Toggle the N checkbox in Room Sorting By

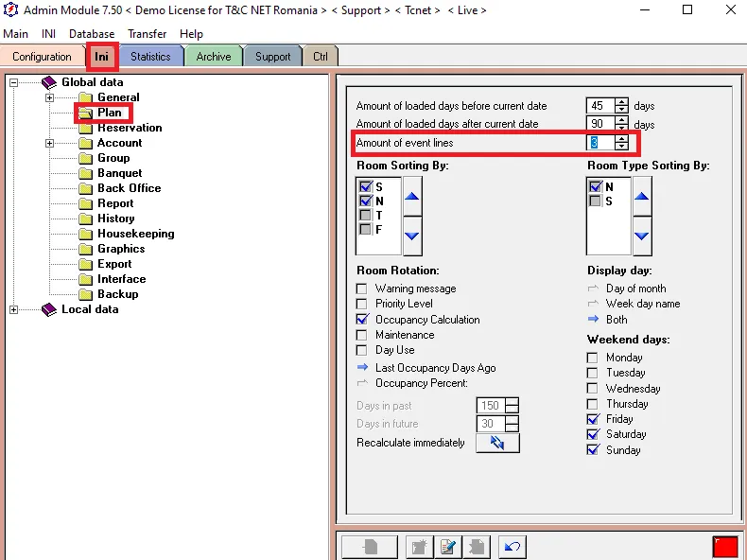[366, 201]
